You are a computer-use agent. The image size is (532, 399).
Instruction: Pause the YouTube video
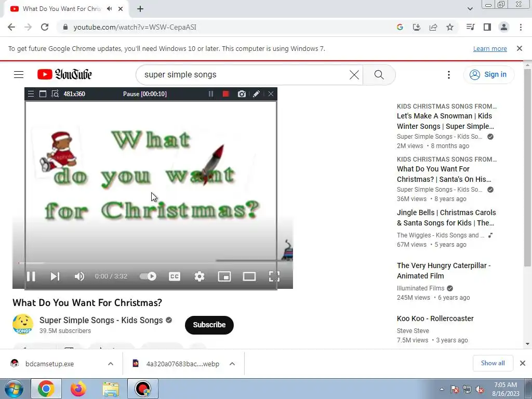[x=31, y=276]
